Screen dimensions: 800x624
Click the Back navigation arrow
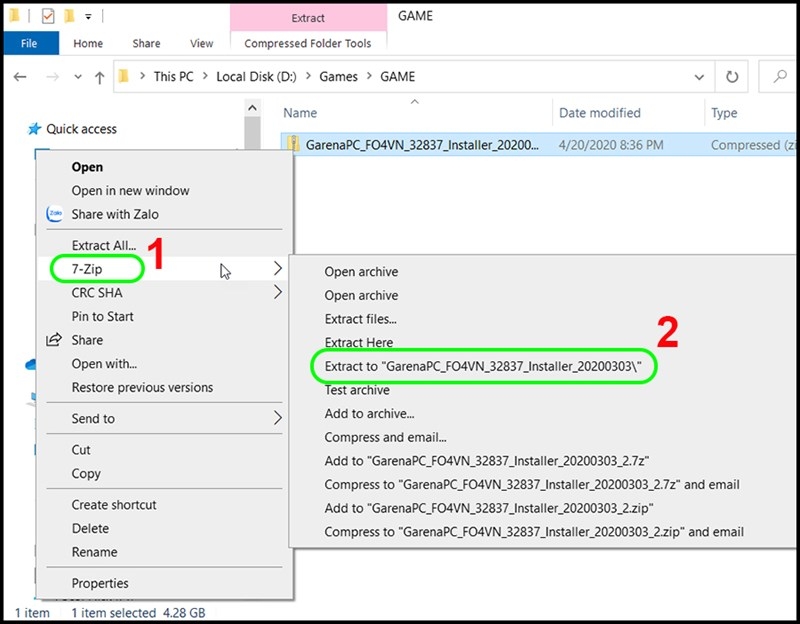coord(20,77)
